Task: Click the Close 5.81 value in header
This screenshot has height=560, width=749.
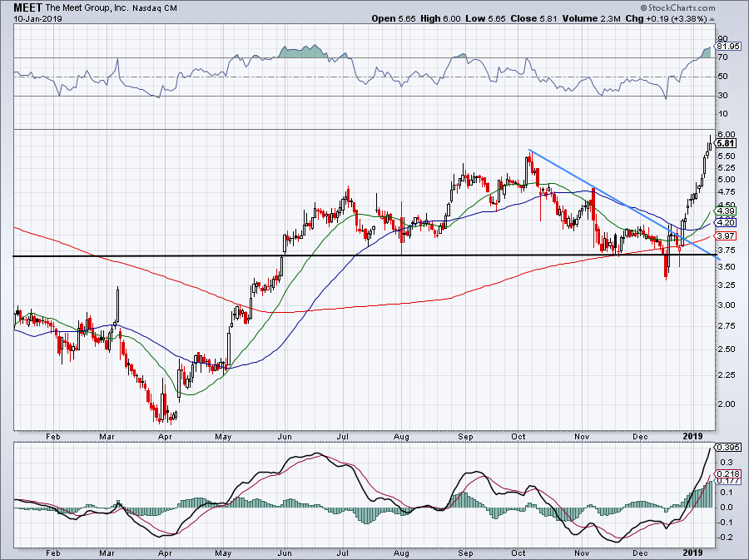Action: (534, 18)
